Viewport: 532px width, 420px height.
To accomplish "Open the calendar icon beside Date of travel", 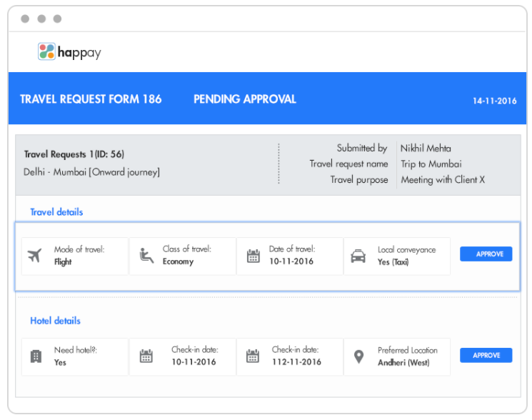I will coord(254,256).
